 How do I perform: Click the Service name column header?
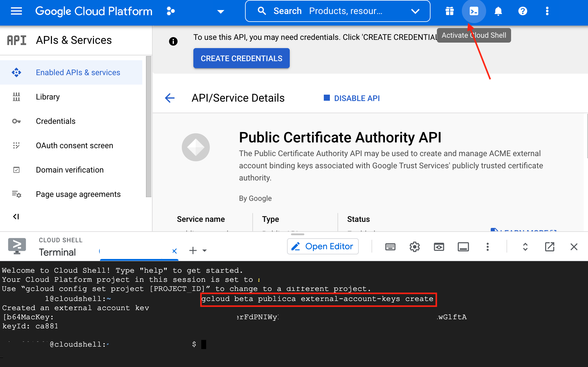201,219
